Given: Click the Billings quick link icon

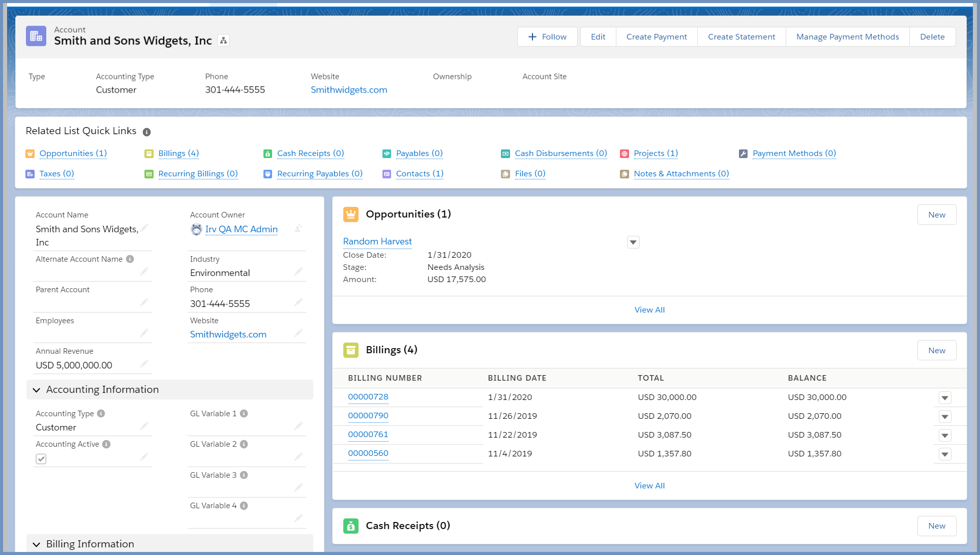Looking at the screenshot, I should point(149,153).
